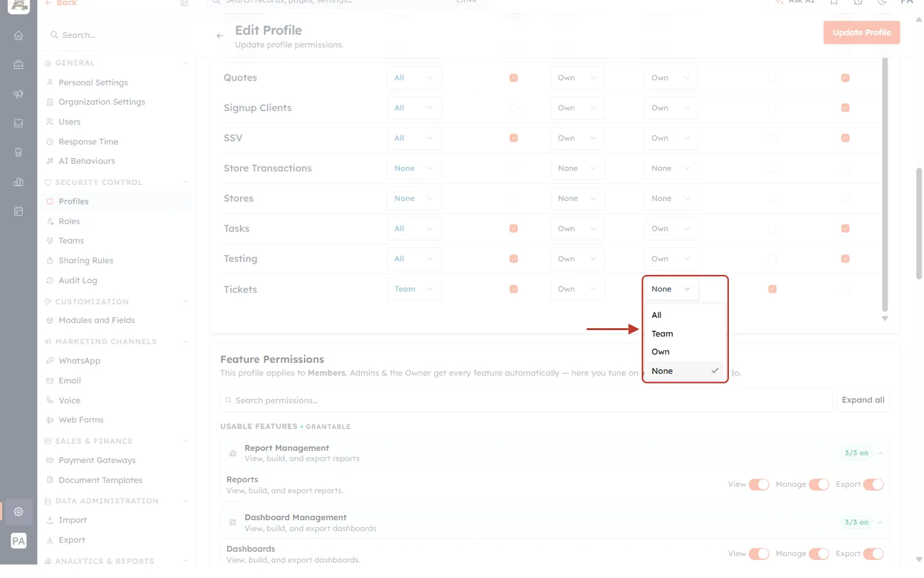
Task: Open the first None dropdown in Store Transactions row
Action: click(415, 168)
